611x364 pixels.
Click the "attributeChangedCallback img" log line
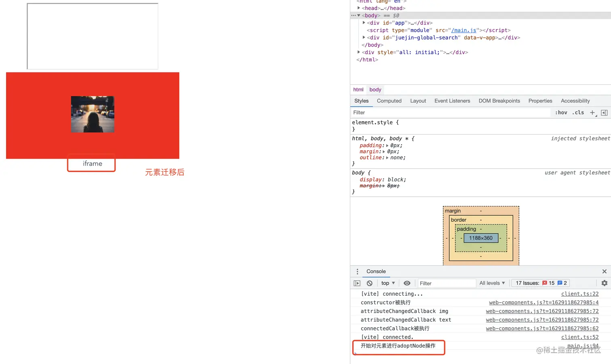click(x=405, y=311)
